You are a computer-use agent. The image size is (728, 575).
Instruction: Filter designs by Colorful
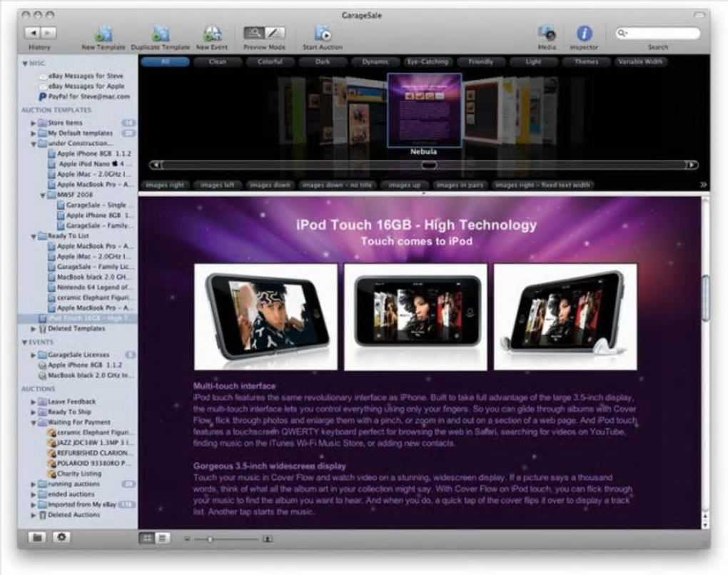271,62
